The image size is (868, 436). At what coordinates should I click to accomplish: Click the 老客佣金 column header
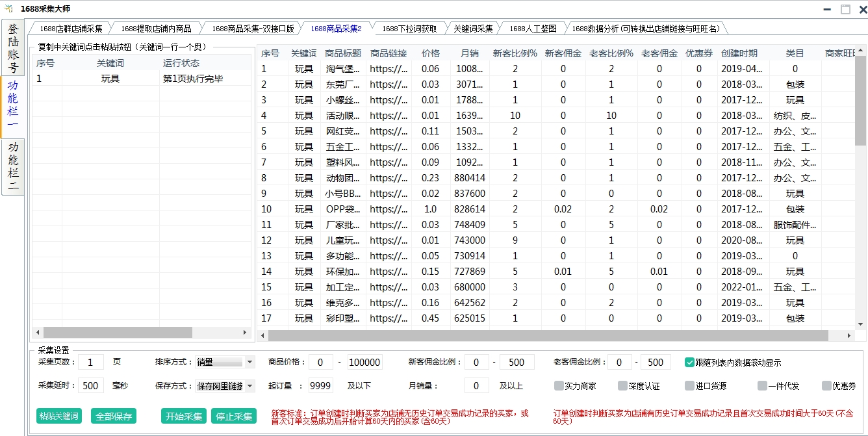(x=659, y=53)
